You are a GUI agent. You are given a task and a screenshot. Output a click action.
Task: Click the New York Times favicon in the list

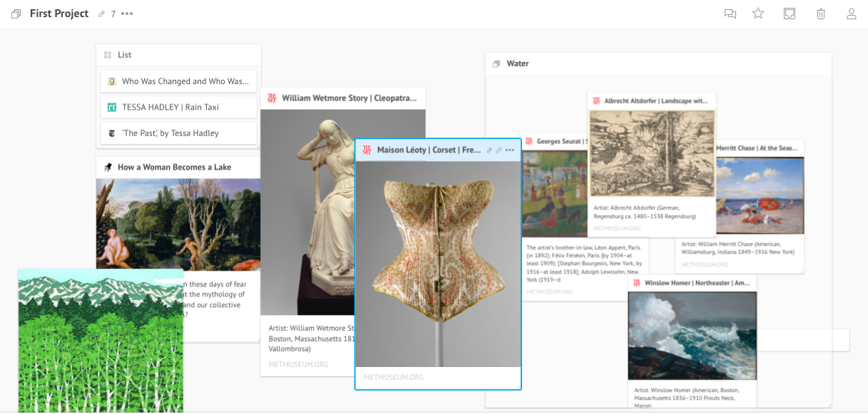[112, 133]
